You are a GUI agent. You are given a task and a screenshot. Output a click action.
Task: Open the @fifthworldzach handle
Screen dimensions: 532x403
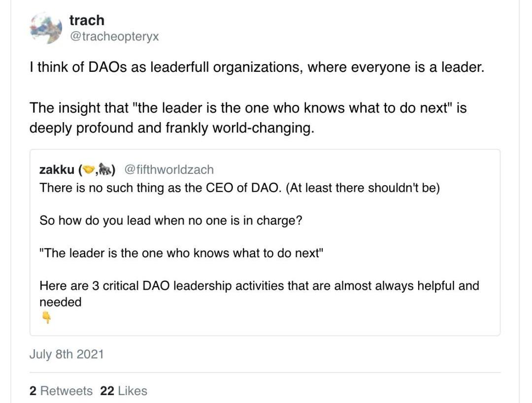[x=169, y=169]
